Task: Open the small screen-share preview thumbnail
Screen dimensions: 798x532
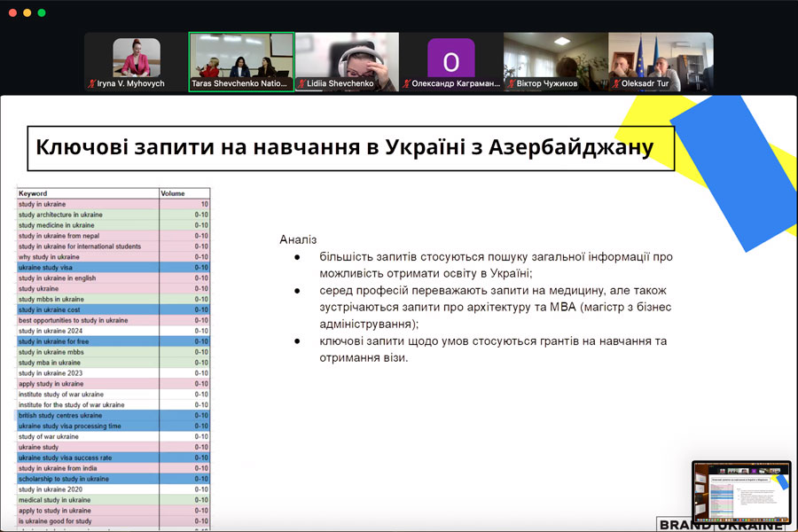Action: point(741,492)
